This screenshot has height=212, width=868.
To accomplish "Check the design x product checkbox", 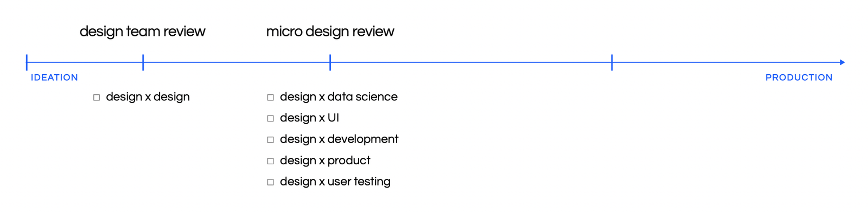I will coord(270,161).
